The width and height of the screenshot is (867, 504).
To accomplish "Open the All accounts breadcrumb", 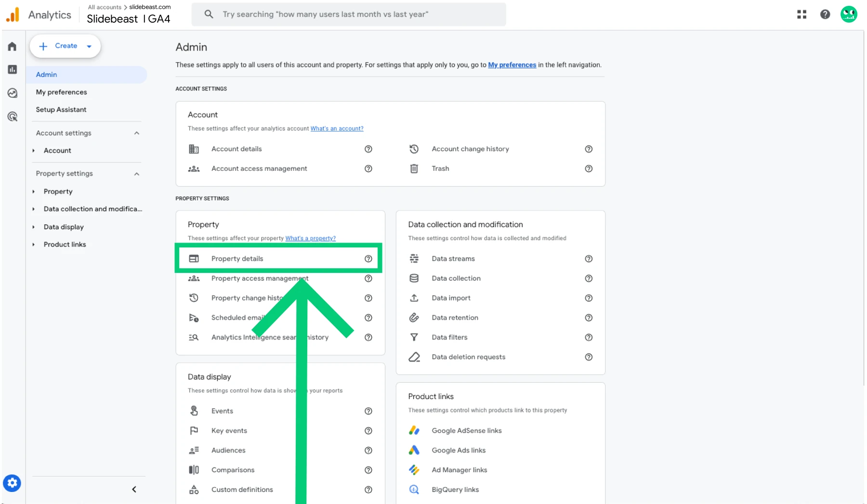I will pyautogui.click(x=105, y=7).
